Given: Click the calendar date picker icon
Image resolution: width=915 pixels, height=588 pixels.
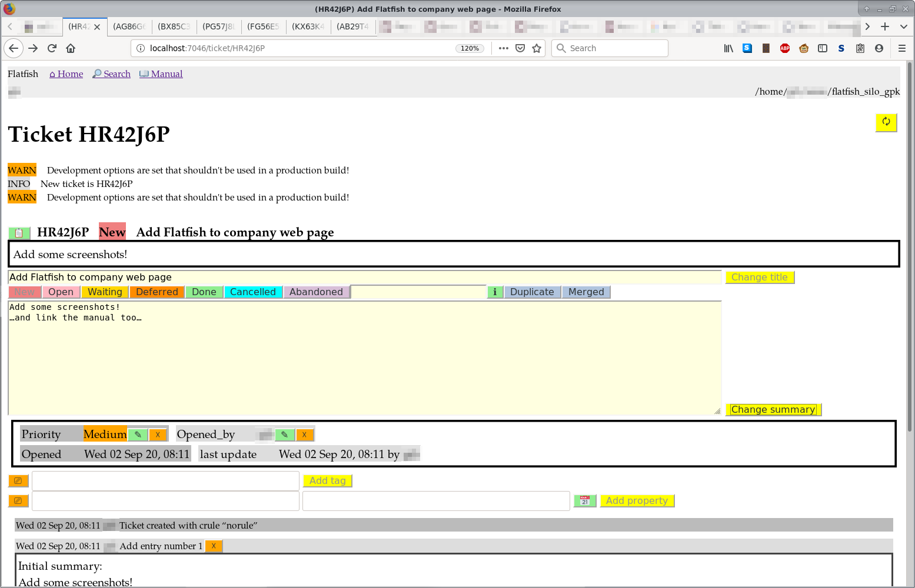Looking at the screenshot, I should [x=584, y=500].
